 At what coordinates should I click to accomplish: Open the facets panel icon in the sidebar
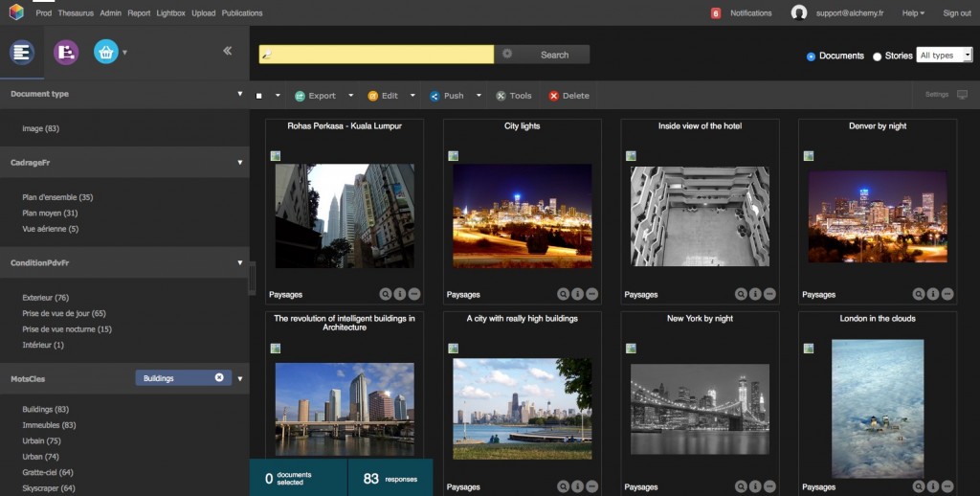coord(22,53)
